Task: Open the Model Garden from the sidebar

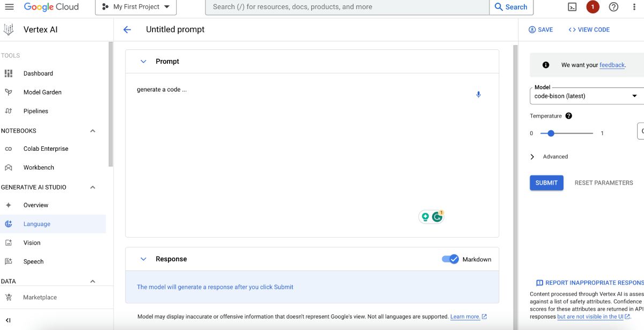Action: 42,92
